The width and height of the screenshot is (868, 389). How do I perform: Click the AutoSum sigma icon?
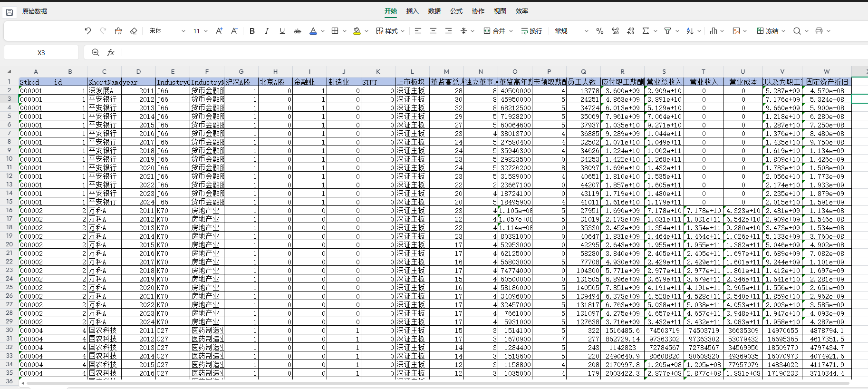coord(646,31)
